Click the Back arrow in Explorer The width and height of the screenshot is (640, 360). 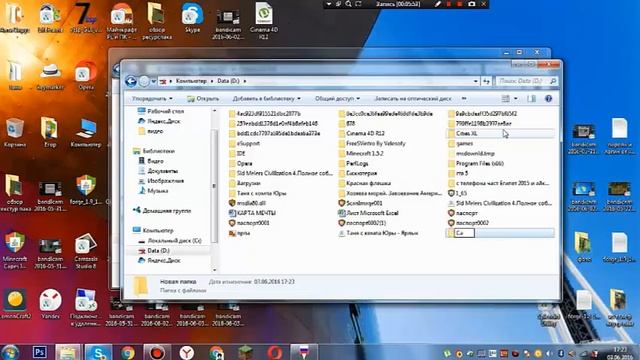[x=131, y=81]
